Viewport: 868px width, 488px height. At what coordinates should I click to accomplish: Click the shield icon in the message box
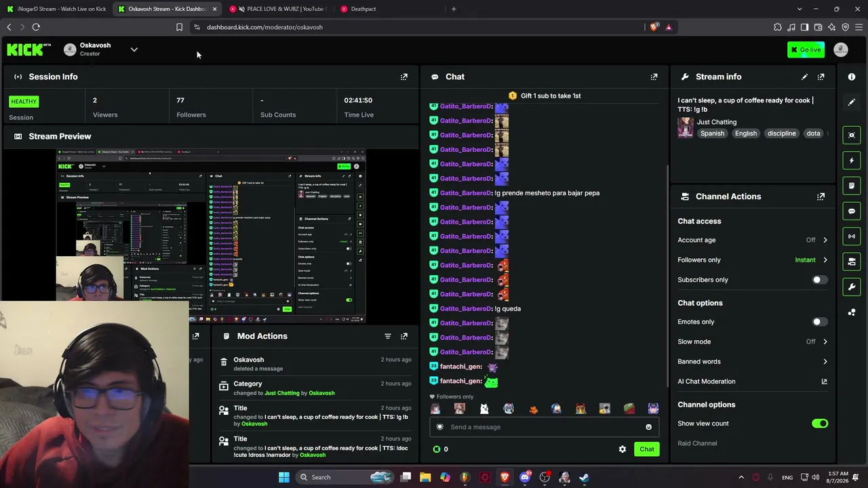pos(439,427)
